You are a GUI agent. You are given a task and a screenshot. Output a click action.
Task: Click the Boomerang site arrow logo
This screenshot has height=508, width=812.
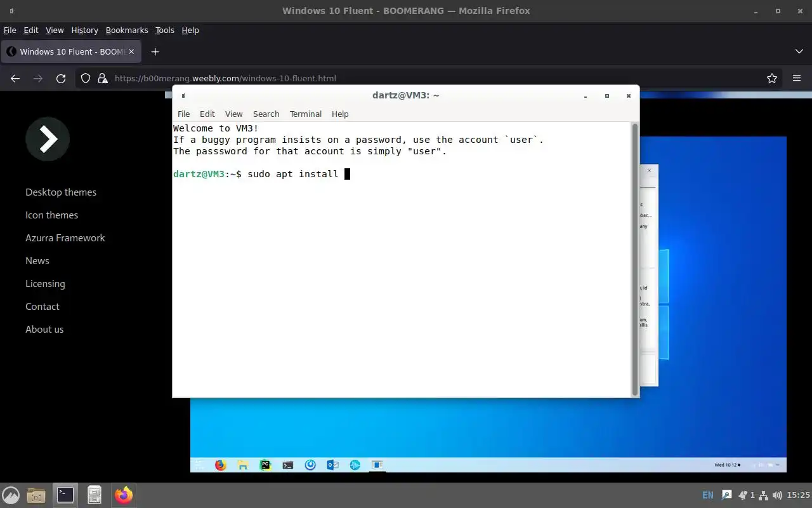pyautogui.click(x=48, y=139)
